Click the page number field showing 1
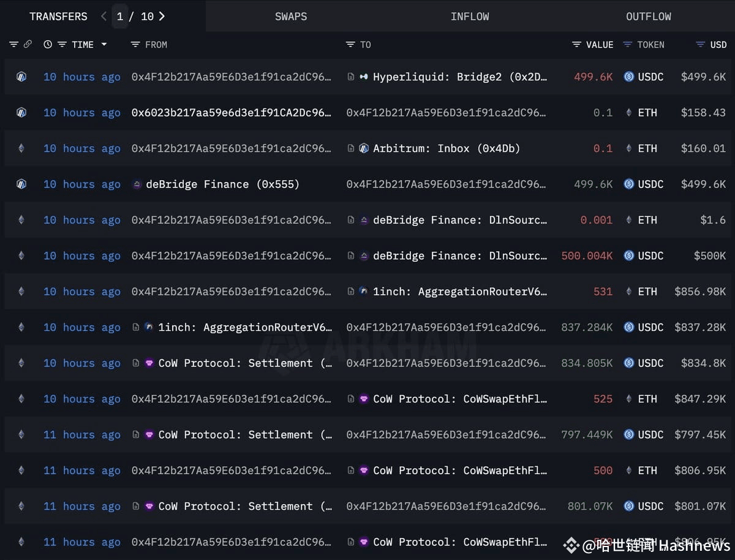This screenshot has width=735, height=560. point(120,17)
